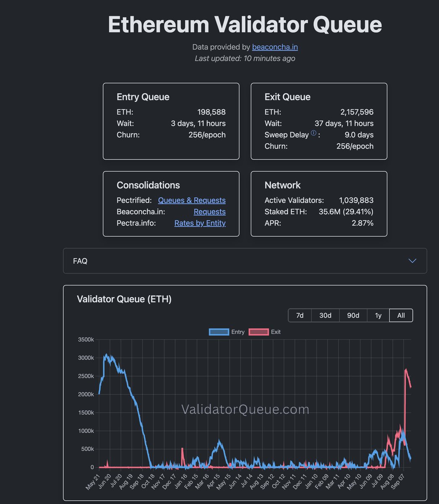Open the Beaconcha.in Requests link
Image resolution: width=439 pixels, height=504 pixels.
click(x=209, y=212)
